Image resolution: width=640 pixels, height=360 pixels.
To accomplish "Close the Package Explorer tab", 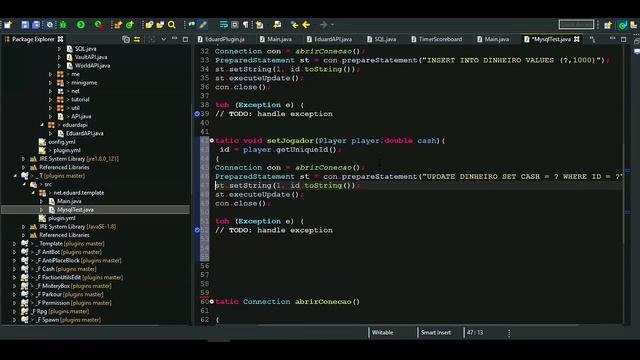I will click(60, 39).
